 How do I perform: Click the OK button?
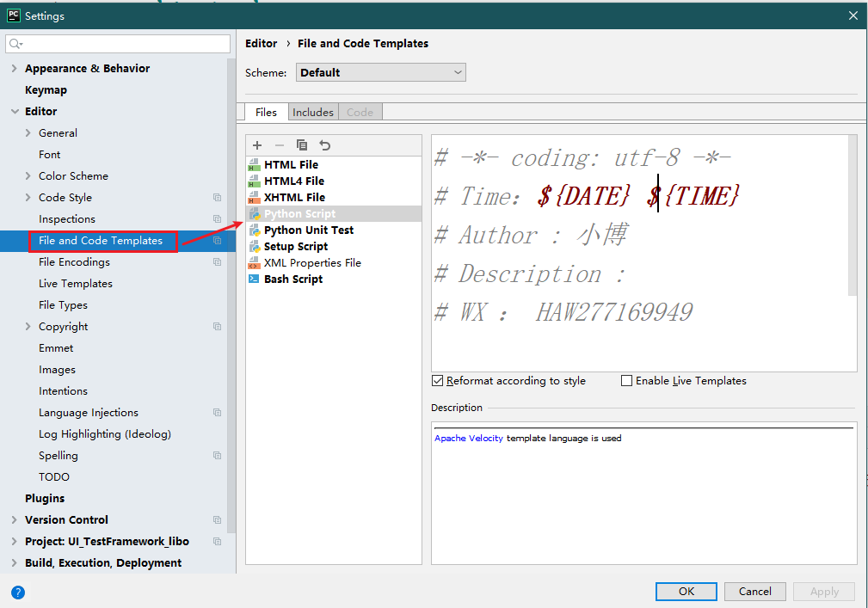[686, 592]
